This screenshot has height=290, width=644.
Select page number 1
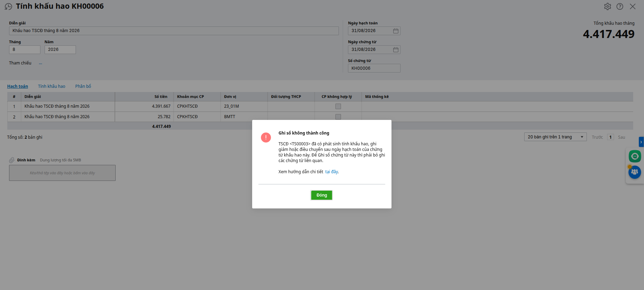[610, 137]
